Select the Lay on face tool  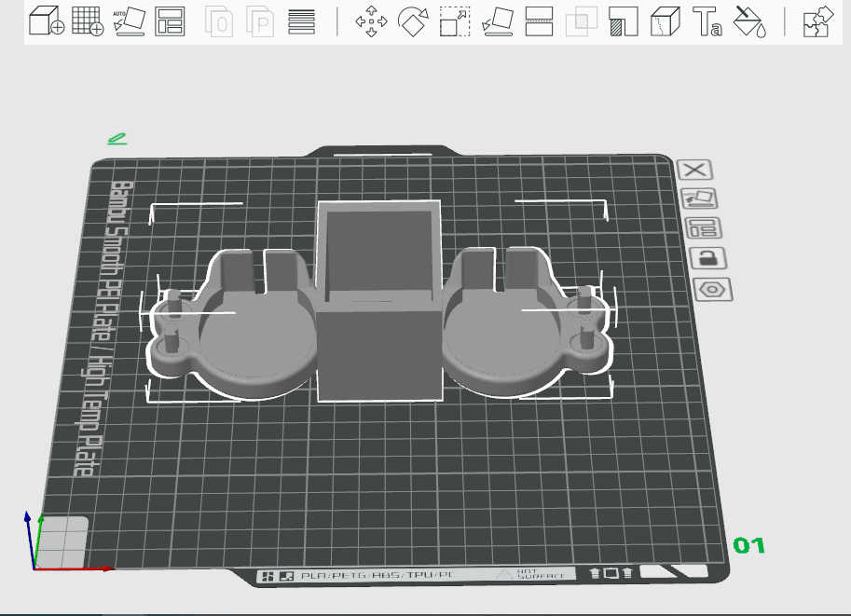click(x=498, y=21)
